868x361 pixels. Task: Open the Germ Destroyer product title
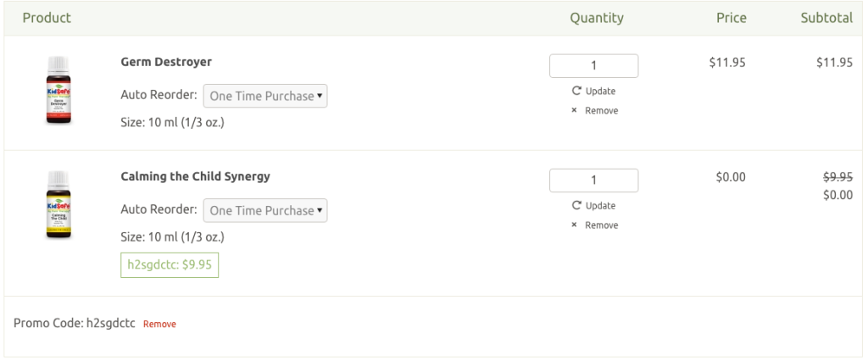166,62
